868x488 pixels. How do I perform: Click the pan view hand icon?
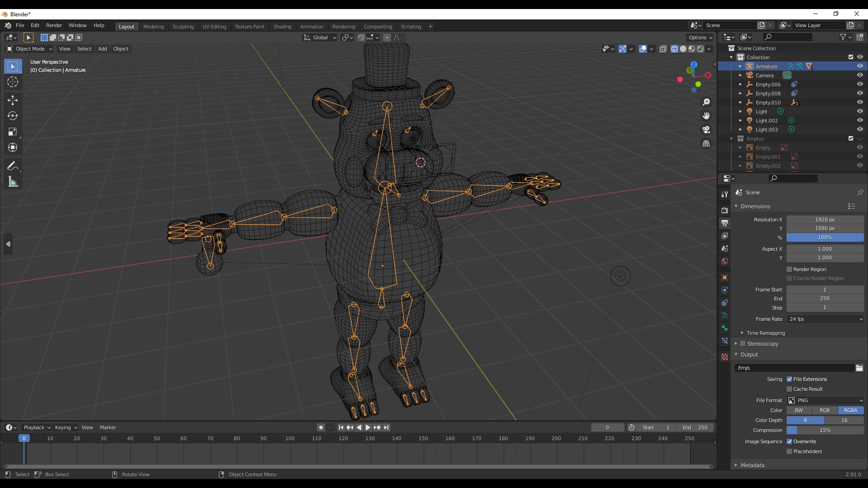[706, 116]
